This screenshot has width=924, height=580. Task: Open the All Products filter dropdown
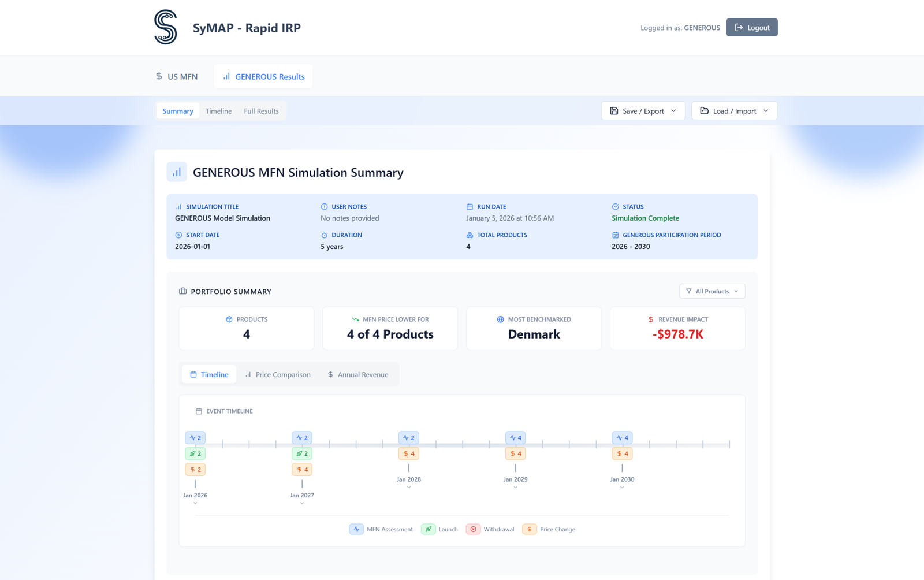712,291
